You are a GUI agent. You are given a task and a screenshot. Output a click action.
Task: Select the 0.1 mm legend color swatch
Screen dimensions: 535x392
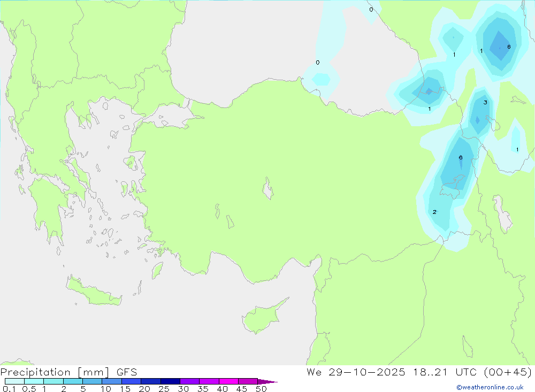point(14,381)
